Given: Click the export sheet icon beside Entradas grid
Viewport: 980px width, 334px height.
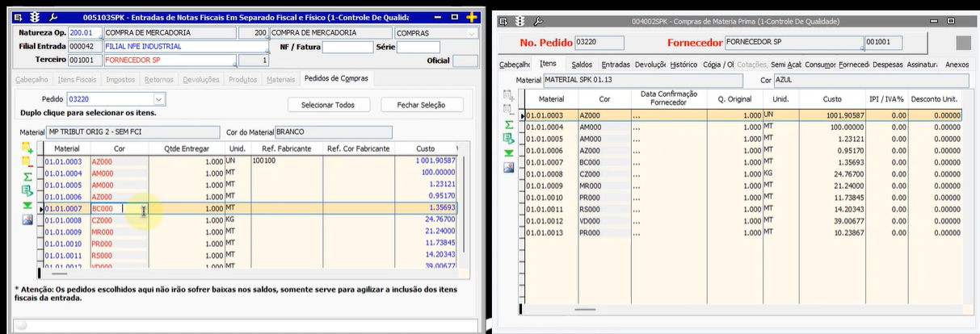Looking at the screenshot, I should tap(27, 190).
